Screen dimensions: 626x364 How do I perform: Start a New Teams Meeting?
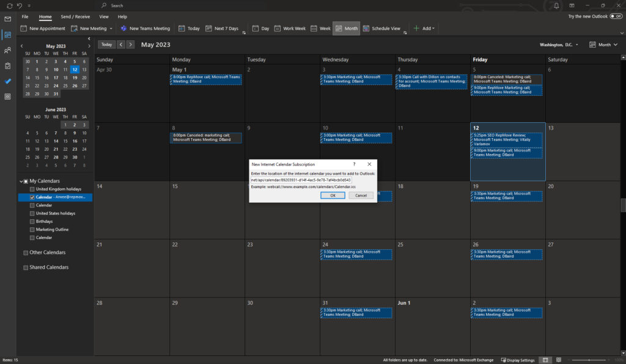[x=145, y=28]
